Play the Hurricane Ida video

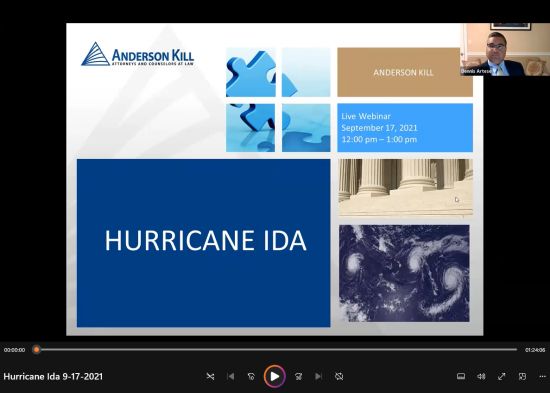[x=275, y=377]
